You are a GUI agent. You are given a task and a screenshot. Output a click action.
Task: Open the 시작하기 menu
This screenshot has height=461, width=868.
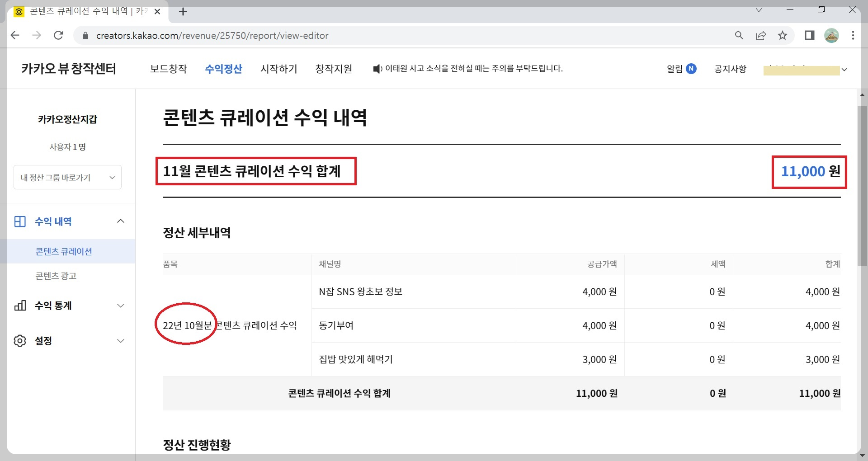[x=279, y=69]
